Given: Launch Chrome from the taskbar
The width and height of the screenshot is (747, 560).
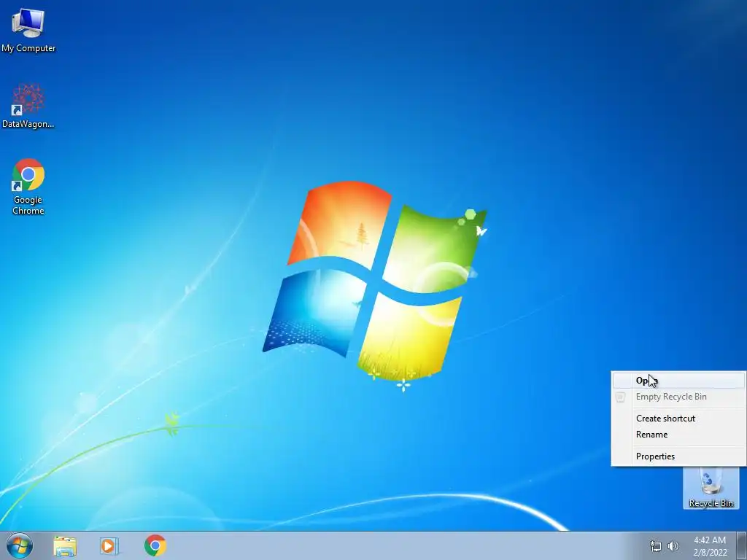Looking at the screenshot, I should [155, 545].
